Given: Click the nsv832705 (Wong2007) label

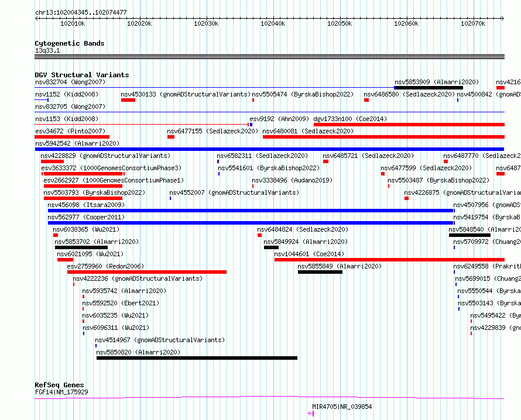Looking at the screenshot, I should pos(70,106).
